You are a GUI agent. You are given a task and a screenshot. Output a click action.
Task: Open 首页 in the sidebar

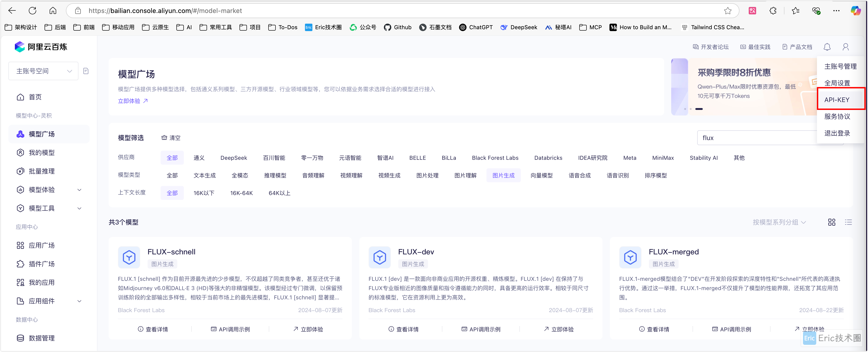click(x=49, y=97)
